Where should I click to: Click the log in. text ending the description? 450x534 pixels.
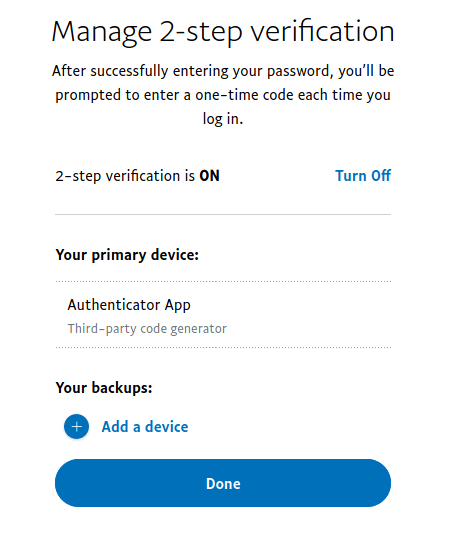[223, 119]
